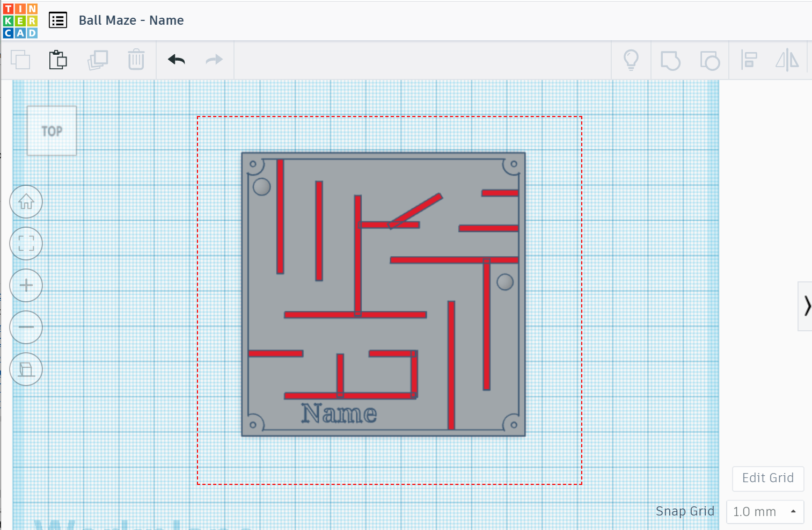This screenshot has height=530, width=812.
Task: Click the Ungroup shapes icon
Action: tap(709, 60)
